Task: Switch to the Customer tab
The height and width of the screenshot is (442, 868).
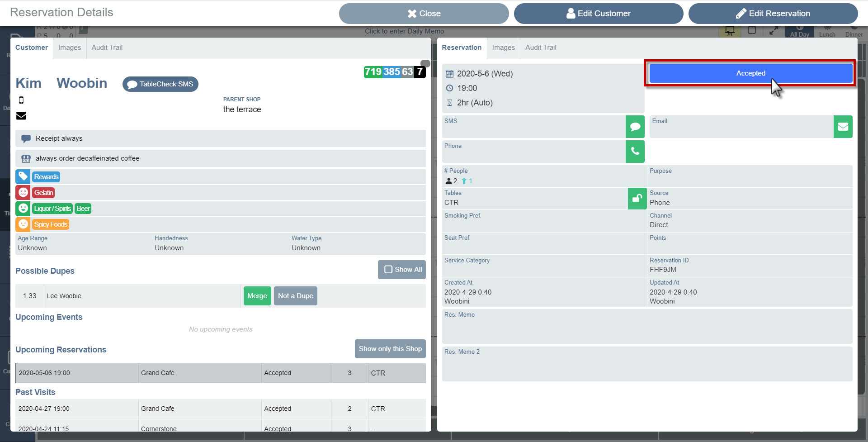Action: [32, 48]
